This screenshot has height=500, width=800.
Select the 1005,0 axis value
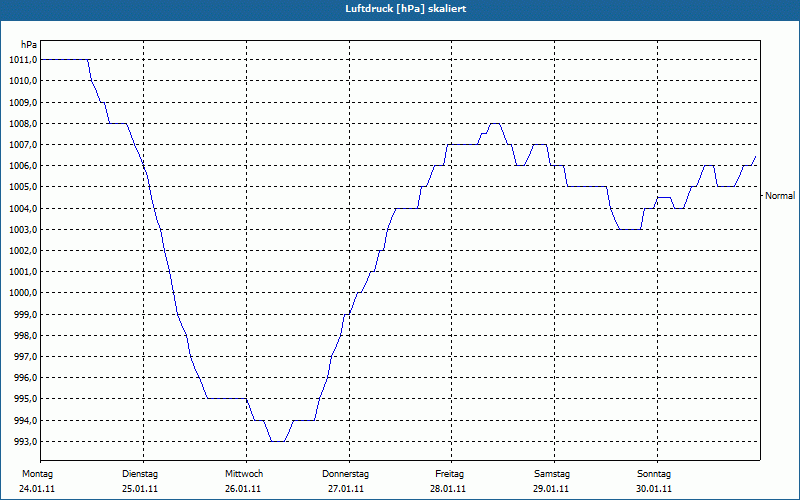[23, 187]
